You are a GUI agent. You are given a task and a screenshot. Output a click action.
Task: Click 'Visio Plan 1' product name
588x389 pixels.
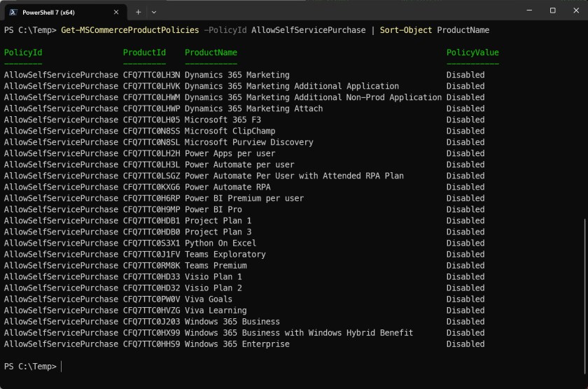pyautogui.click(x=213, y=277)
